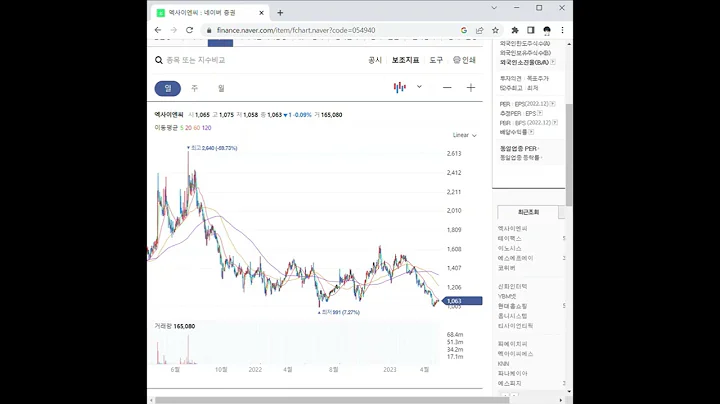Click the Google icon in address bar

point(464,30)
